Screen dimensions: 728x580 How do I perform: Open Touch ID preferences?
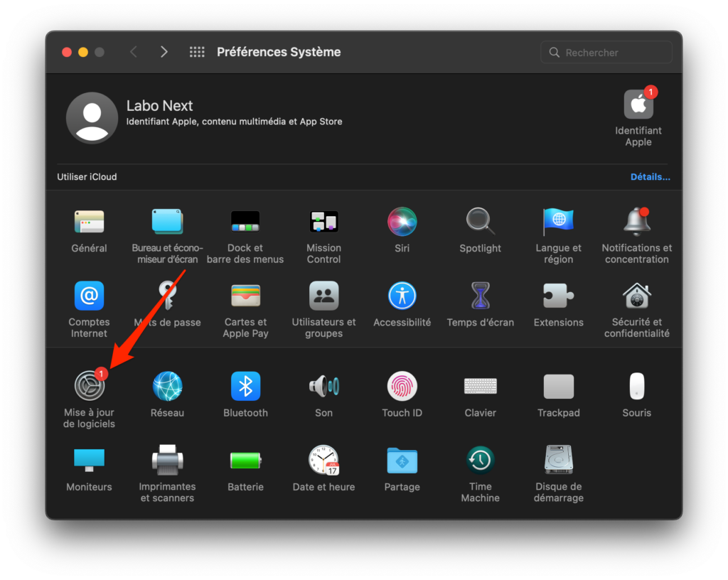tap(402, 386)
